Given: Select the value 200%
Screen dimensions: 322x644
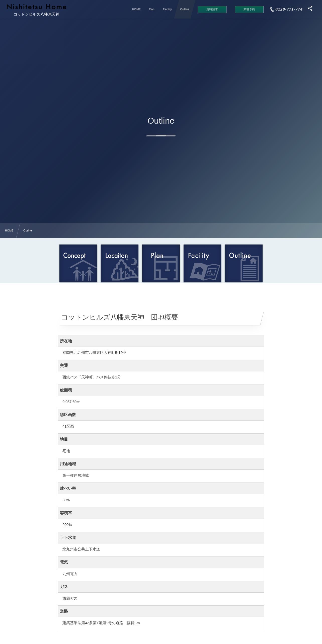Looking at the screenshot, I should [x=67, y=525].
